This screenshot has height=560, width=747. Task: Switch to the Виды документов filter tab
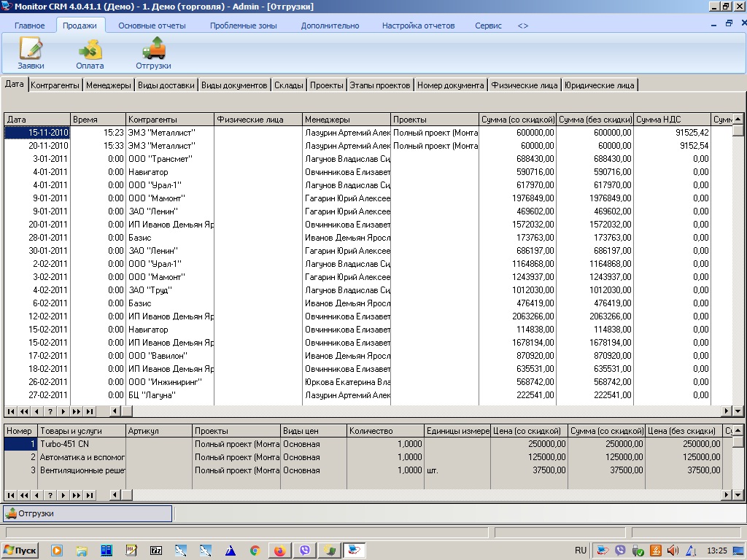click(234, 85)
